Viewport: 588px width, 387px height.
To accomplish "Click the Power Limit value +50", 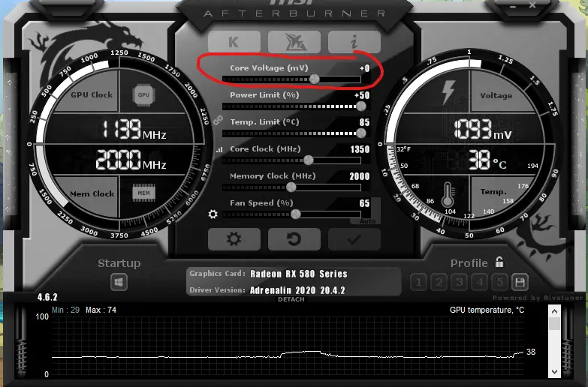I will pos(362,95).
